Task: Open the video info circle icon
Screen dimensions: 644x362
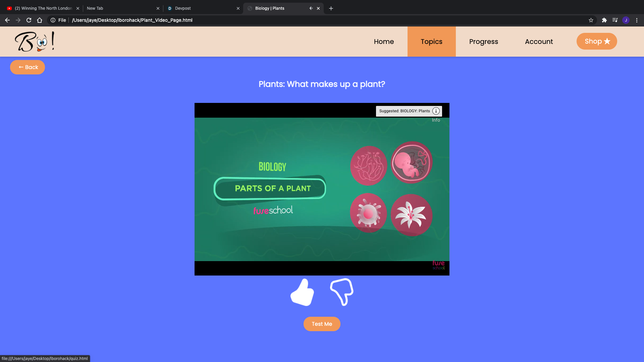Action: 436,111
